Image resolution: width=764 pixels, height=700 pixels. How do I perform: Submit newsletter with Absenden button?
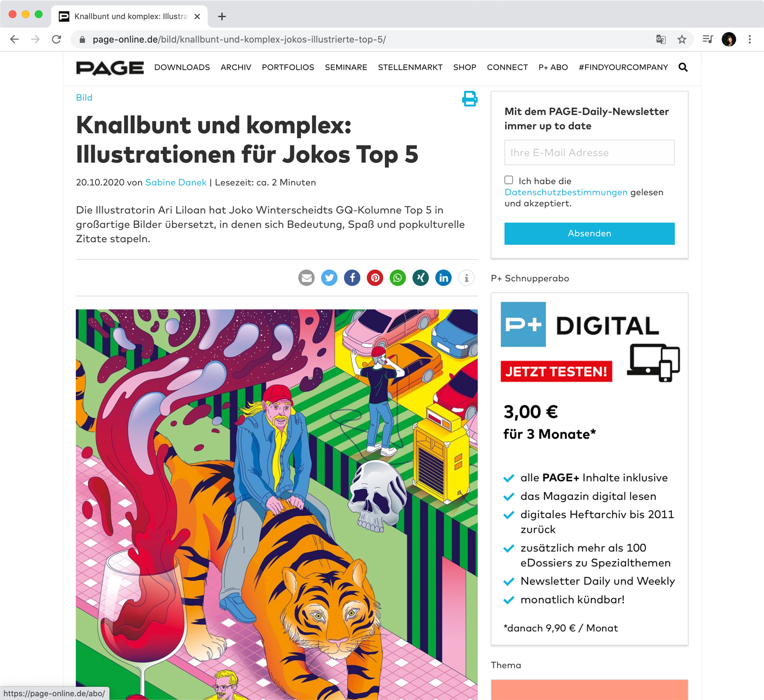coord(589,233)
